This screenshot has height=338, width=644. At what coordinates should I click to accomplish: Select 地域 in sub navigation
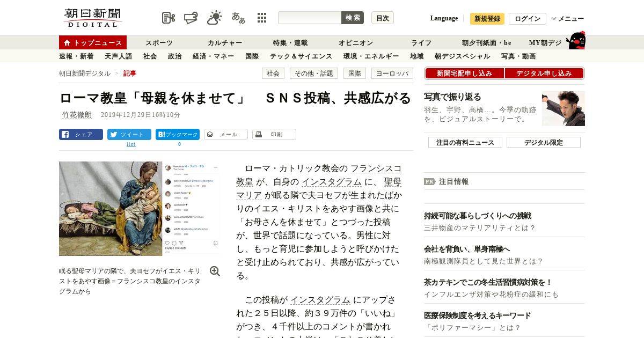(x=416, y=56)
